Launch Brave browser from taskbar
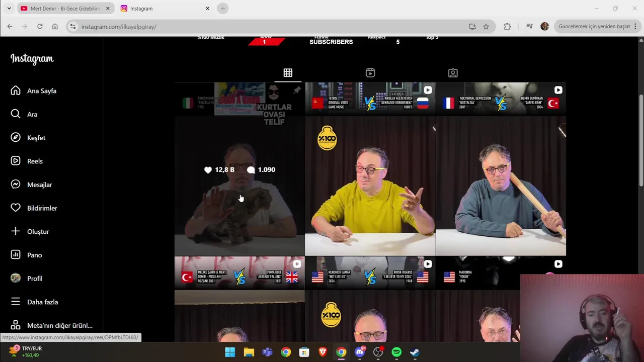644x362 pixels. tap(323, 352)
